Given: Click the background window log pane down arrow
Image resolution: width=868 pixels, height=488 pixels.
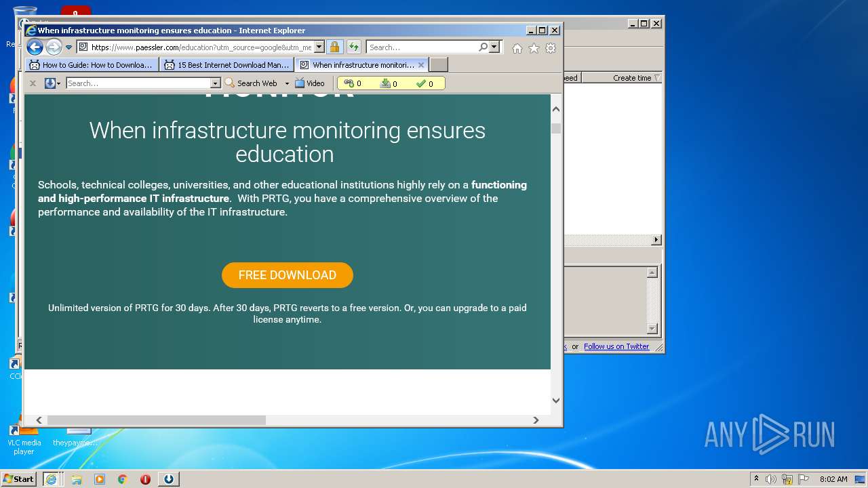Looking at the screenshot, I should point(652,329).
